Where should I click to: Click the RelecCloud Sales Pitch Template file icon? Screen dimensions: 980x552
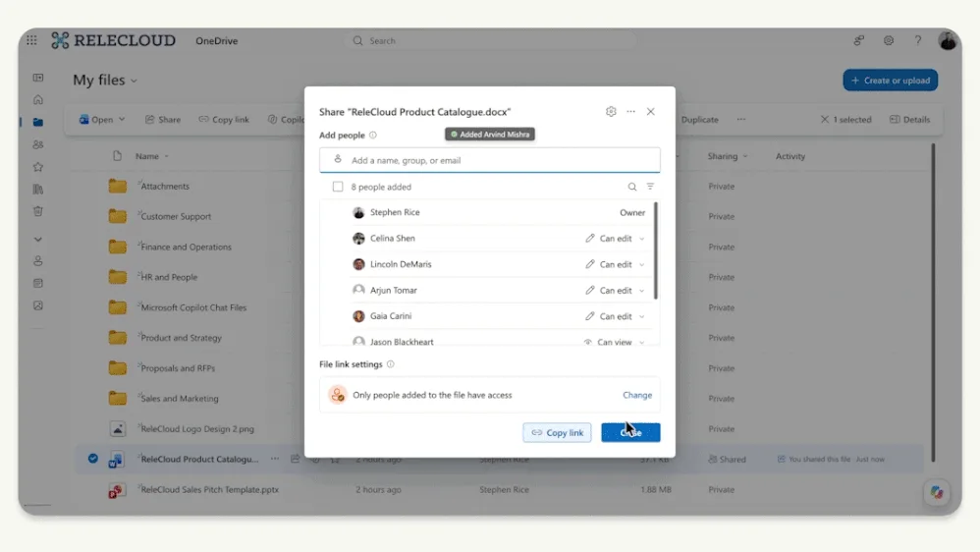(116, 490)
